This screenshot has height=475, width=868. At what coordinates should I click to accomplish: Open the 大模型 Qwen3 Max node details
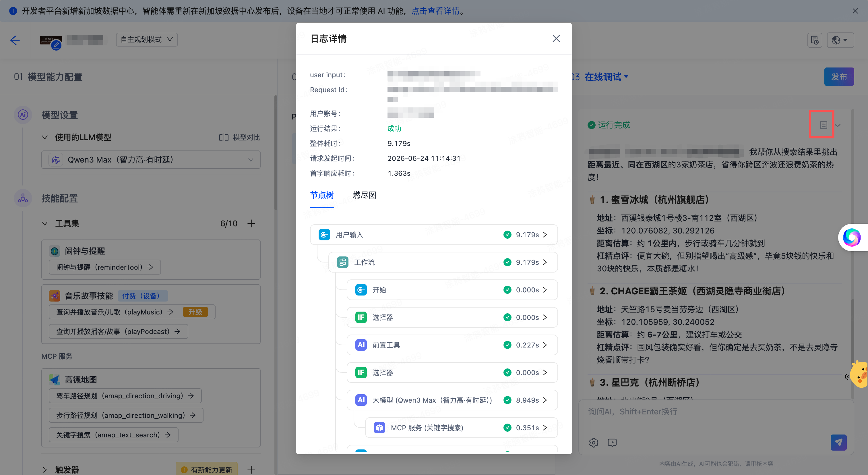coord(452,400)
